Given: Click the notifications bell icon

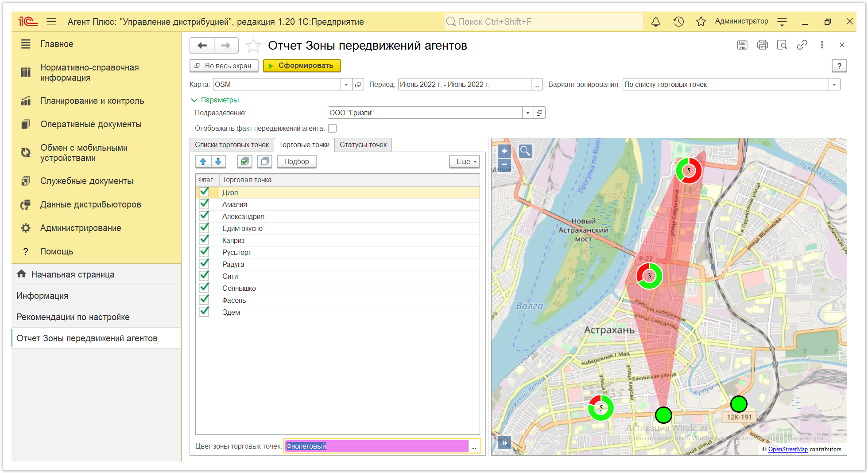Looking at the screenshot, I should (656, 22).
